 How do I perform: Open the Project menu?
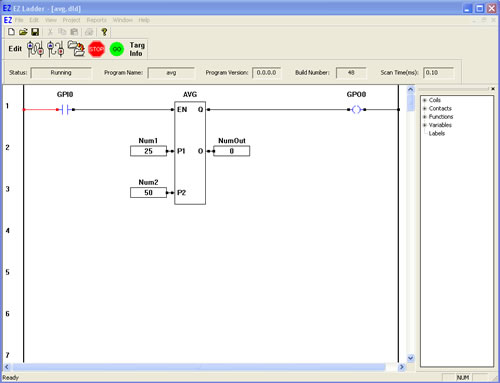pos(71,20)
